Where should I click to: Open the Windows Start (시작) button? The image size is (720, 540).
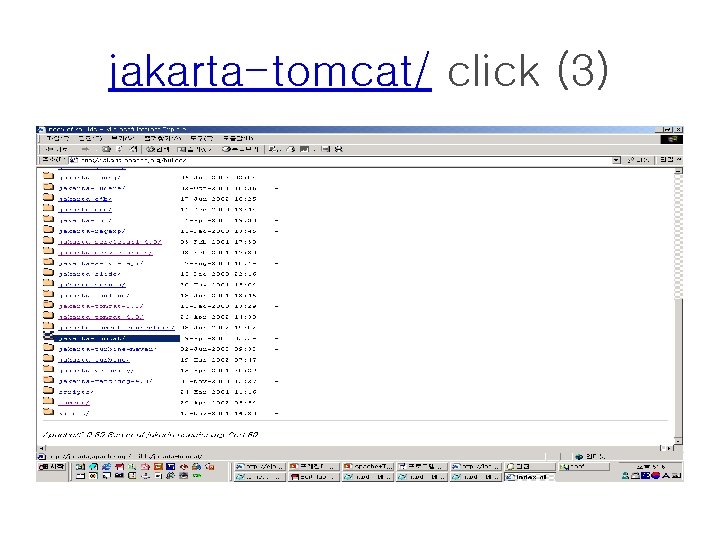pyautogui.click(x=52, y=467)
